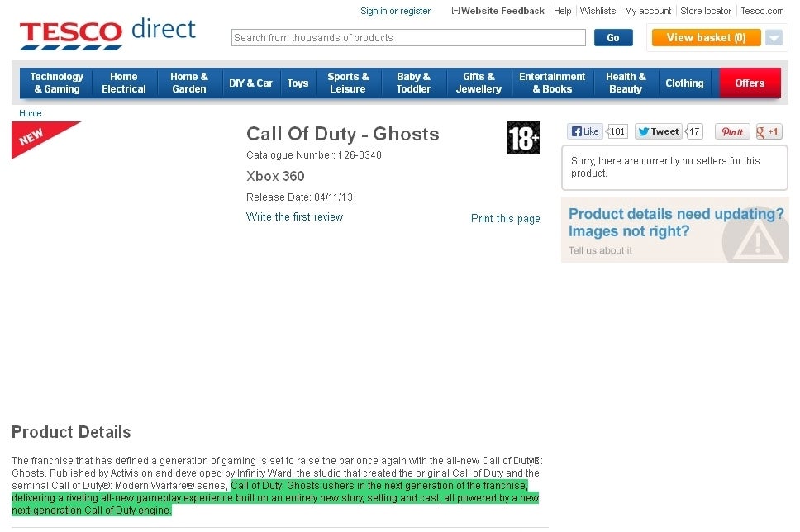Viewport: 800px width, 532px height.
Task: Click the Facebook Like button
Action: (x=585, y=131)
